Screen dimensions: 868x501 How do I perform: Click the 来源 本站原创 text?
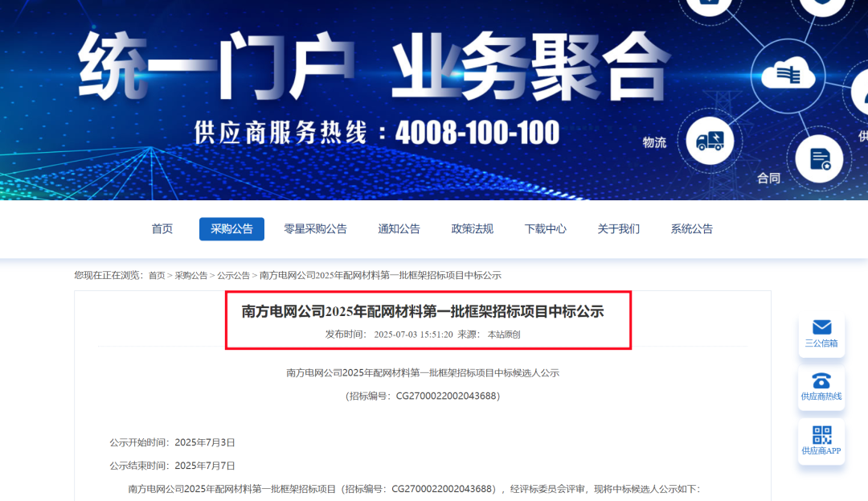489,335
